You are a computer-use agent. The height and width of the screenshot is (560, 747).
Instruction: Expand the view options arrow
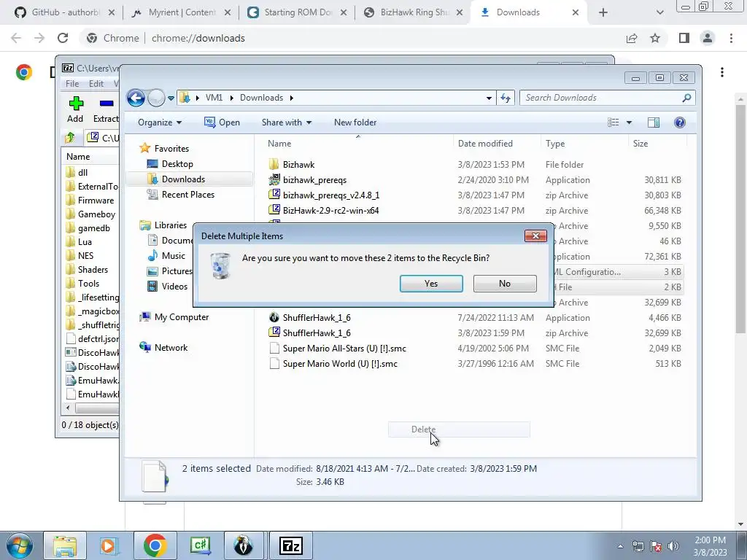click(629, 122)
